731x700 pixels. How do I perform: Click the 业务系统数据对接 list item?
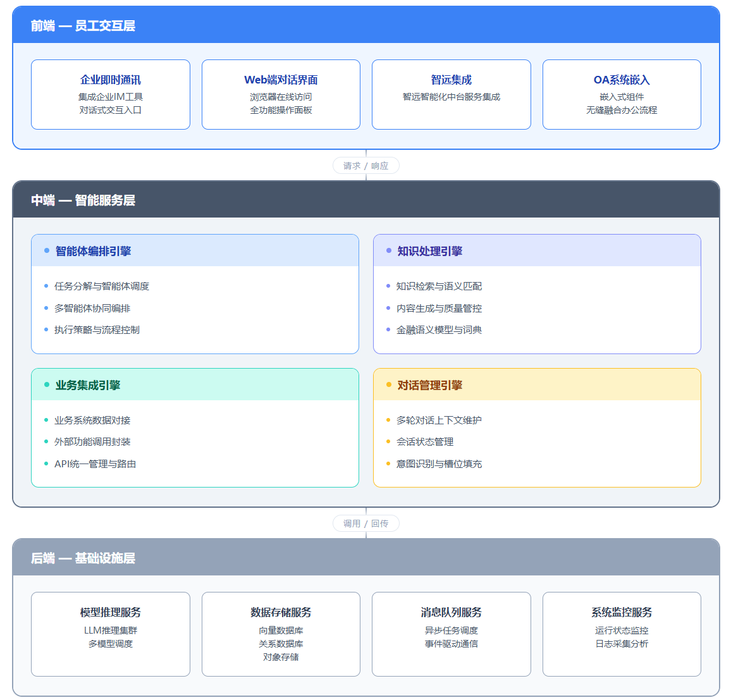coord(92,421)
